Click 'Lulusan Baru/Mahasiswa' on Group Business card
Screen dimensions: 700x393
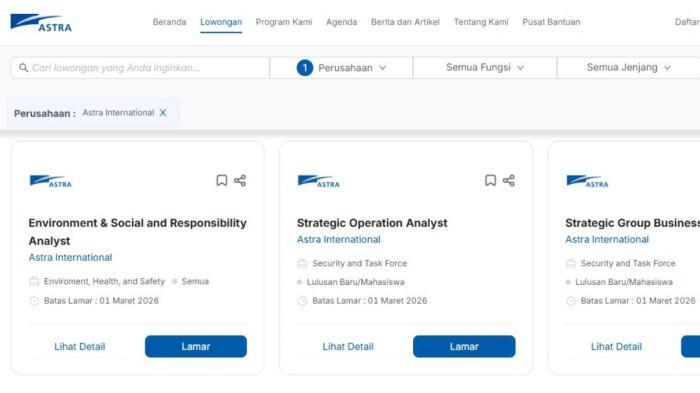pyautogui.click(x=624, y=282)
